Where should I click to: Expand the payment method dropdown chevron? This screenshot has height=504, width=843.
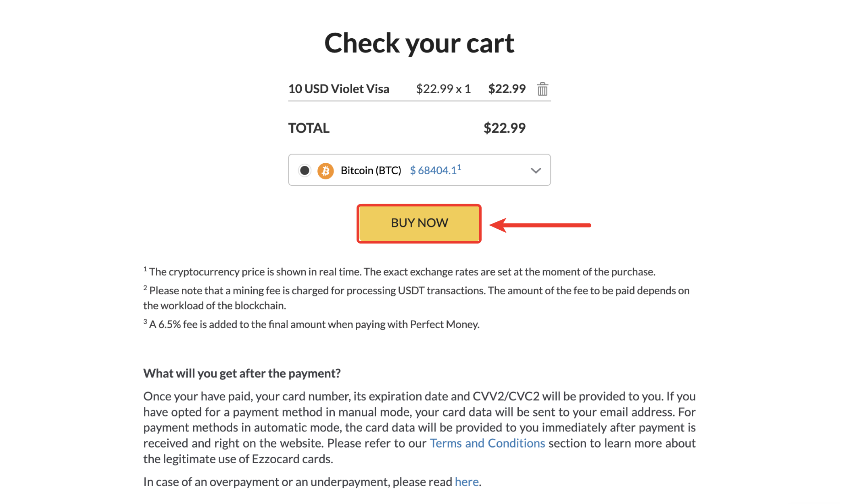tap(536, 171)
